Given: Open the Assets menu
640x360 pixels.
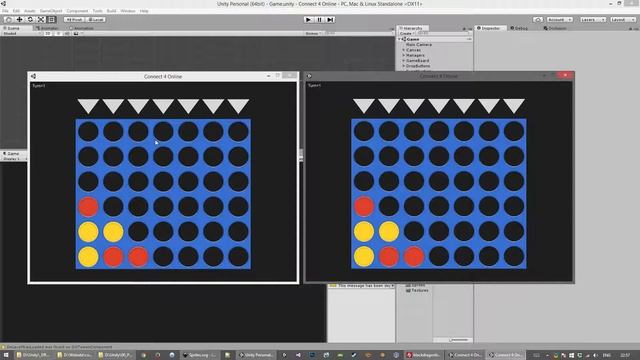Looking at the screenshot, I should coord(30,11).
